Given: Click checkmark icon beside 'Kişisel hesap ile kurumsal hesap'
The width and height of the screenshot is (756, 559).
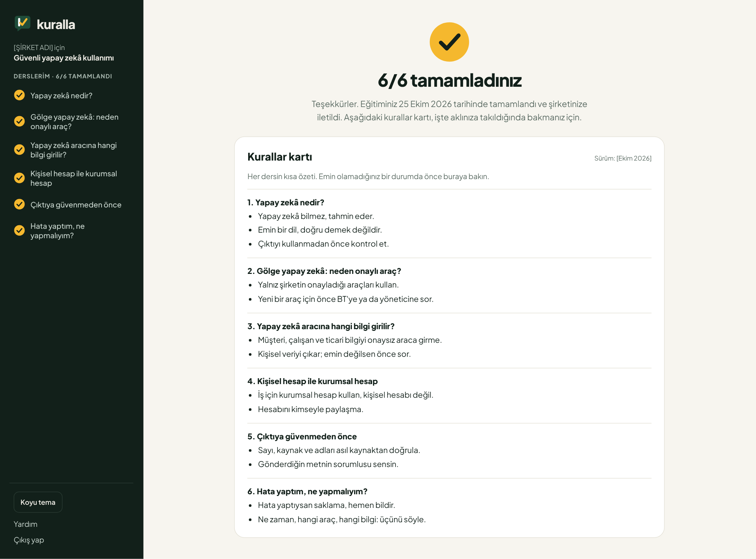Looking at the screenshot, I should [x=19, y=178].
